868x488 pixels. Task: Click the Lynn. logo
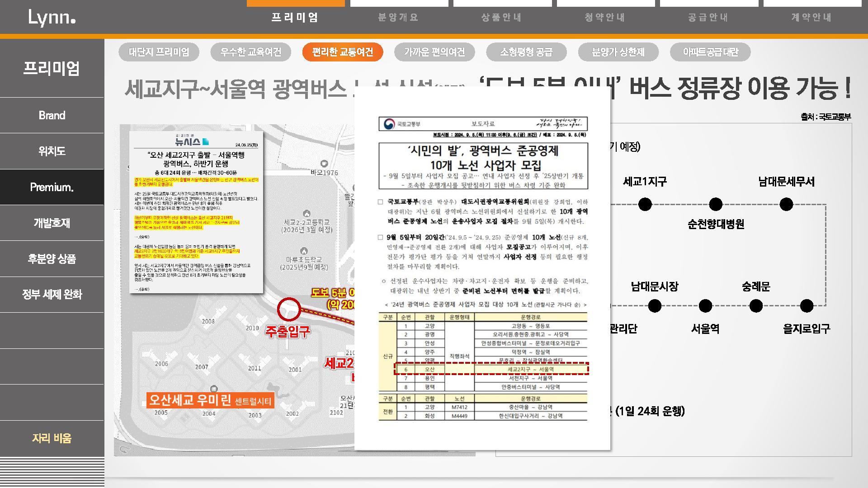(52, 18)
